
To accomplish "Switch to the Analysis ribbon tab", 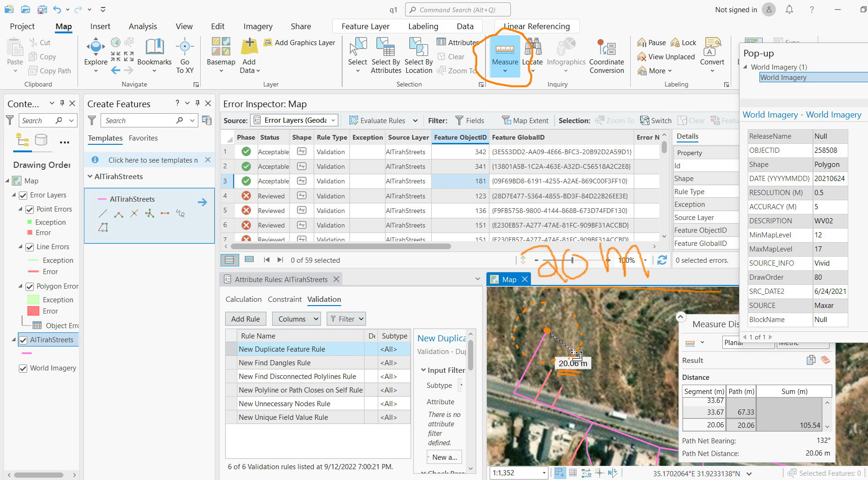I will coord(143,26).
